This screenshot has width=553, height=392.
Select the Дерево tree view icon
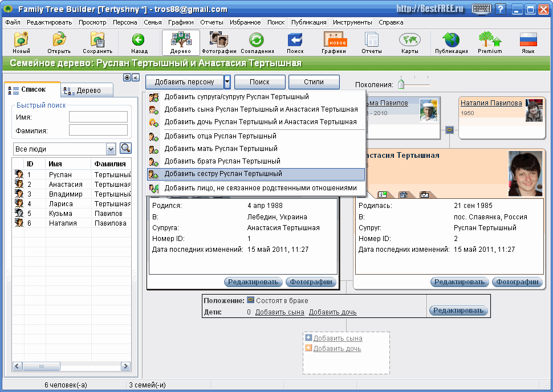[181, 42]
